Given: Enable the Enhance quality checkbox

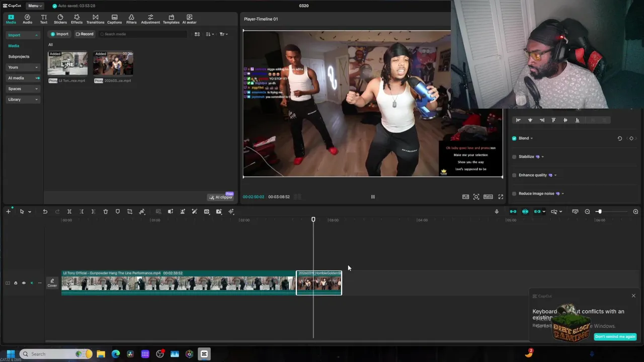Looking at the screenshot, I should click(x=514, y=175).
